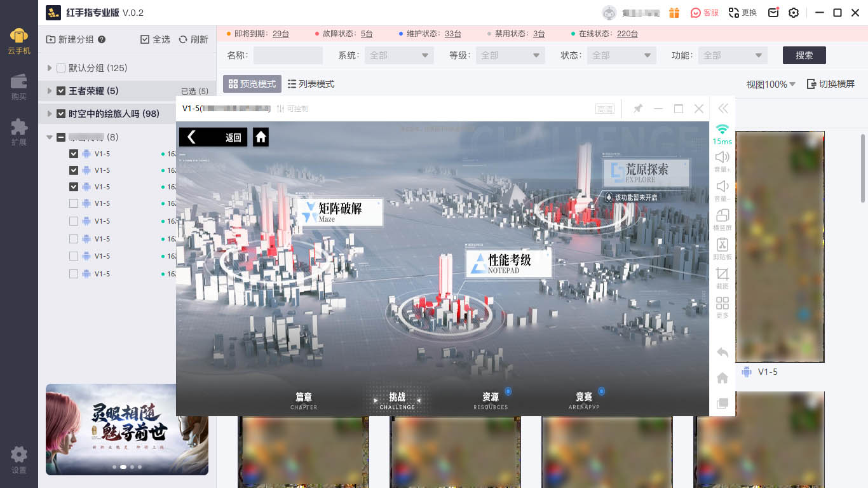Open the 视图100% zoom dropdown

[771, 84]
